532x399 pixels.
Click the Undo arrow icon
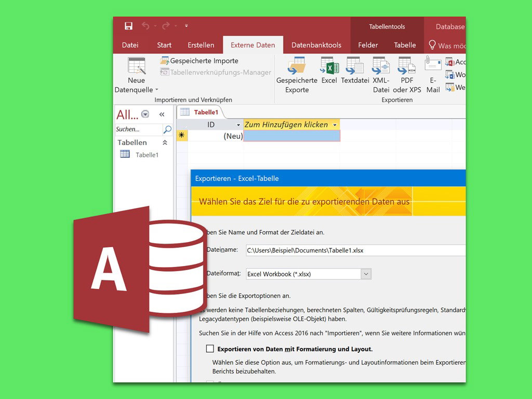146,26
